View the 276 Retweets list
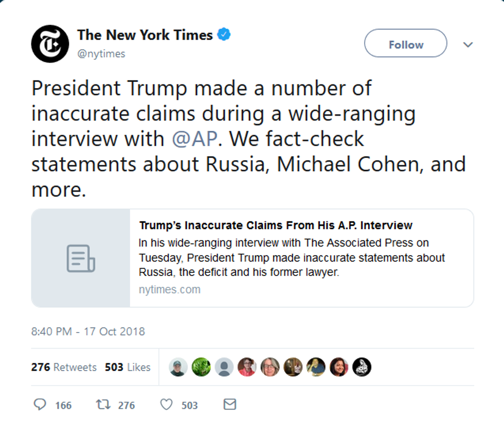The image size is (504, 434). [x=64, y=367]
